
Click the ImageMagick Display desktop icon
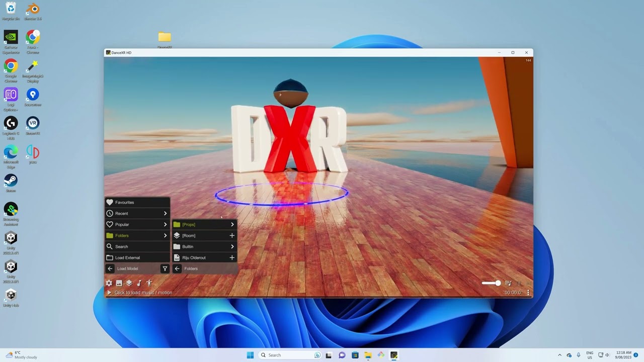(33, 71)
